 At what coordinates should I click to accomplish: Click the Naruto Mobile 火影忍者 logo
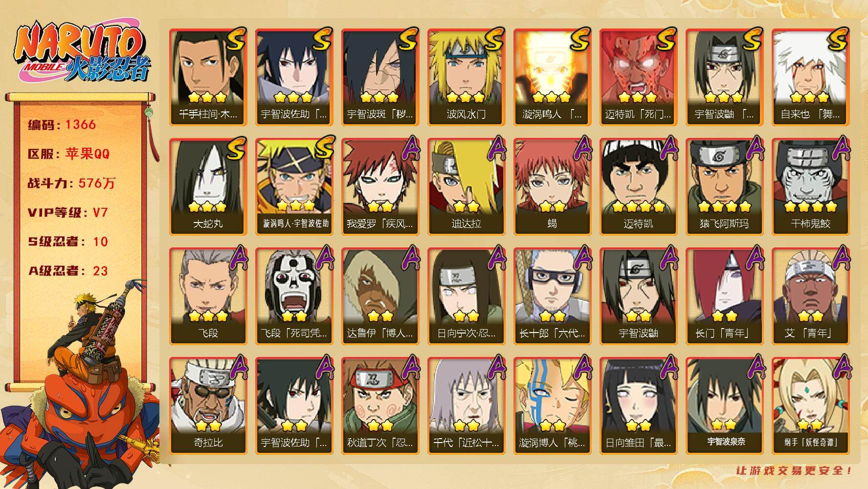82,54
